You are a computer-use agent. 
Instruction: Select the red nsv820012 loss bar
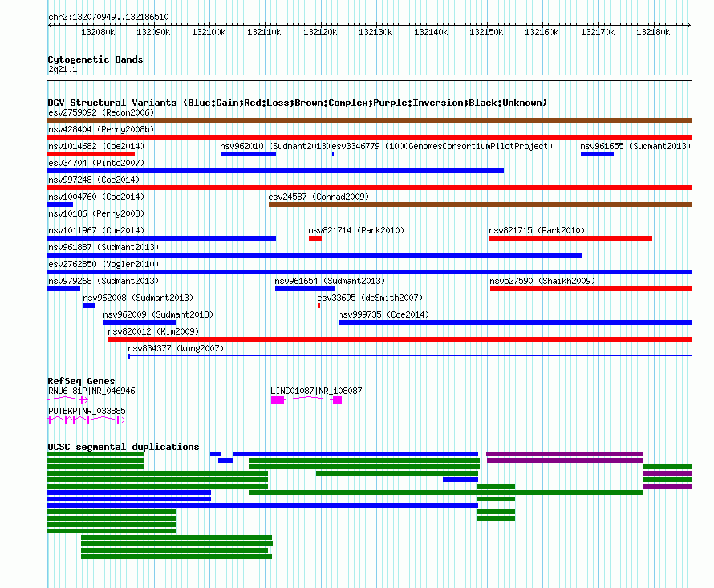[400, 339]
